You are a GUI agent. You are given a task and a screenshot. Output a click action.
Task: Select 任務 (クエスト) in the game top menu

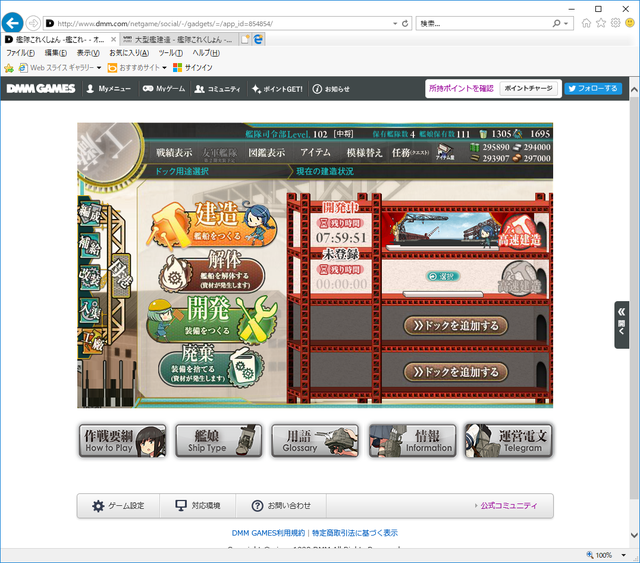(x=410, y=153)
